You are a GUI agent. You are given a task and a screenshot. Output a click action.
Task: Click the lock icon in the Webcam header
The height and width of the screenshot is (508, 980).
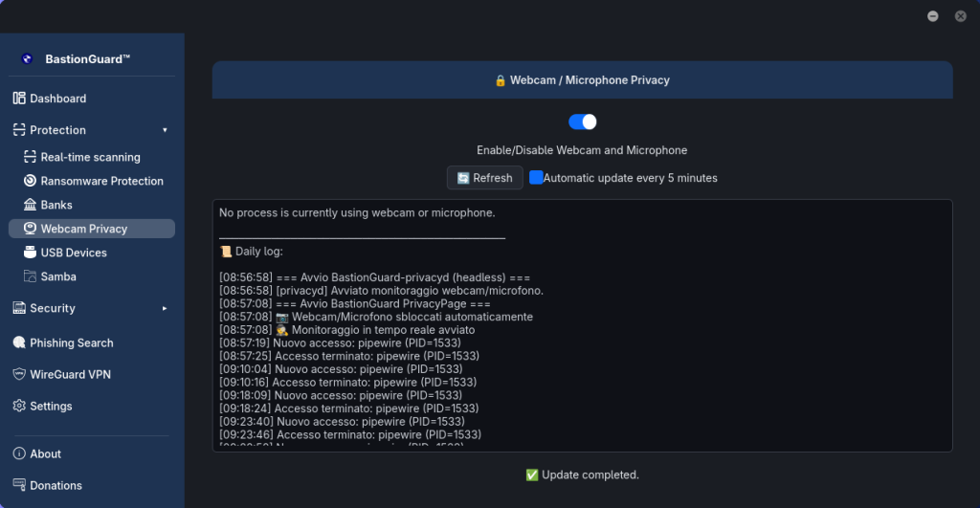500,80
